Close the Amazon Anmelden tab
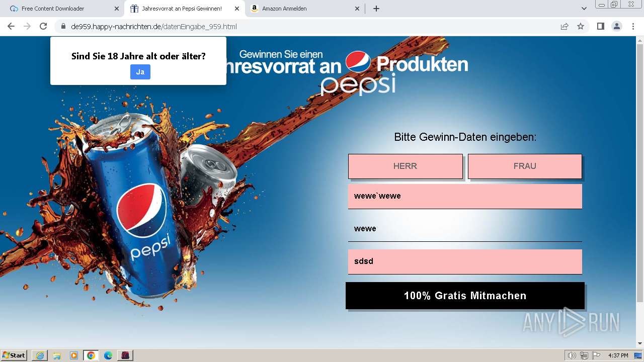644x362 pixels. click(357, 9)
